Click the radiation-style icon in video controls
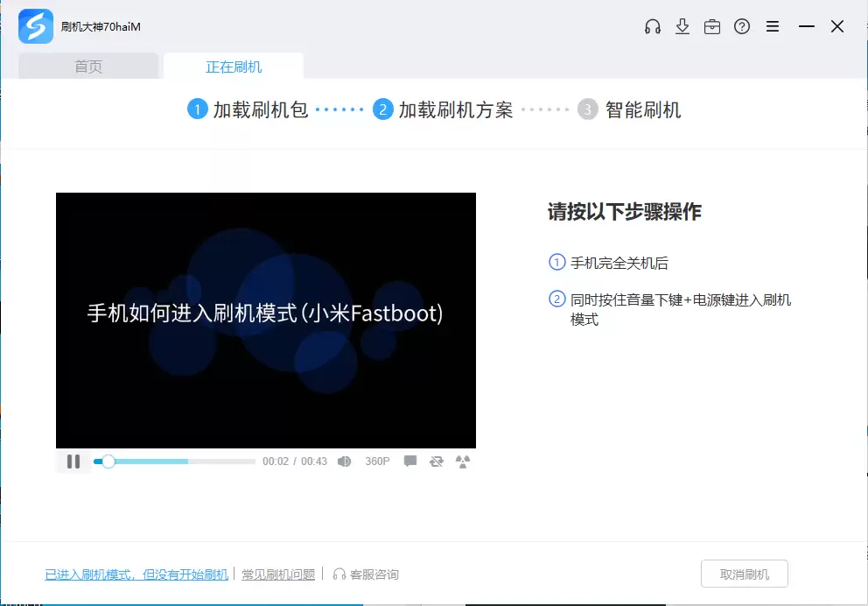Image resolution: width=868 pixels, height=606 pixels. pyautogui.click(x=463, y=461)
